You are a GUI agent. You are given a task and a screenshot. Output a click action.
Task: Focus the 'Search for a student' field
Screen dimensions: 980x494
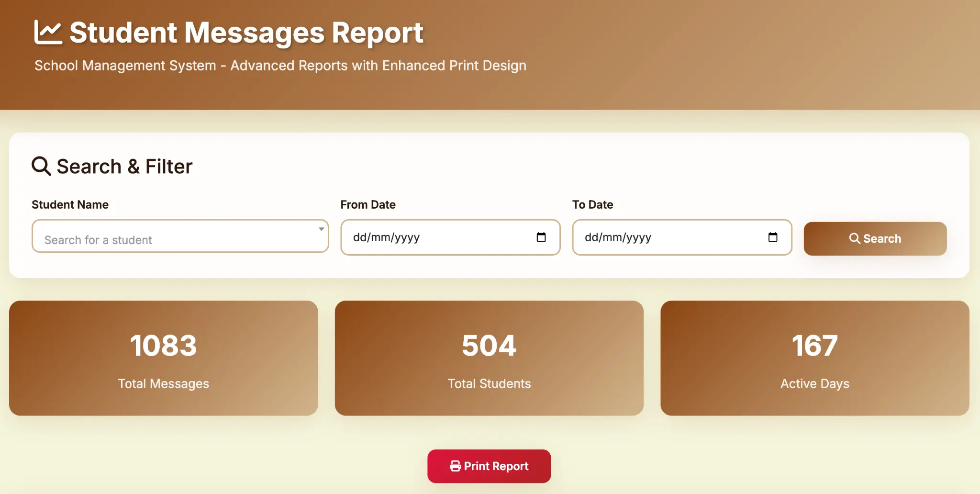(172, 239)
